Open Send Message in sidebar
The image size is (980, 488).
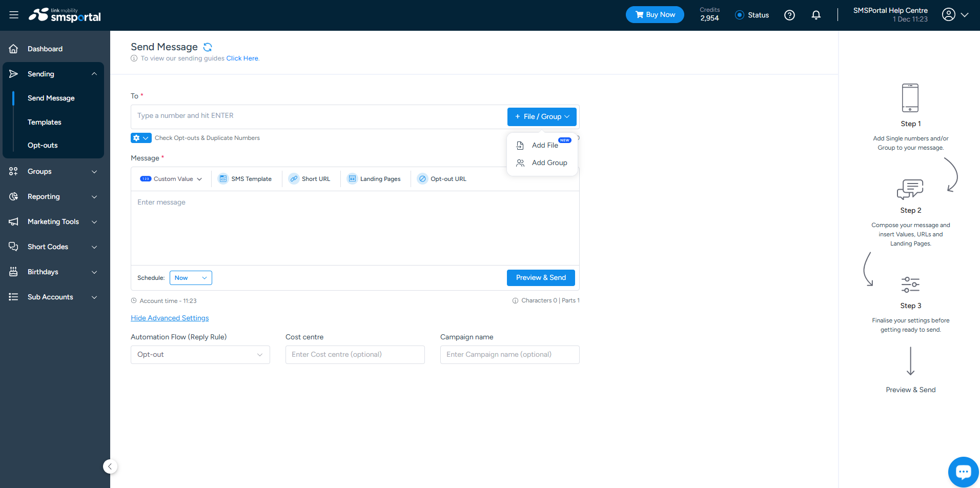coord(51,98)
